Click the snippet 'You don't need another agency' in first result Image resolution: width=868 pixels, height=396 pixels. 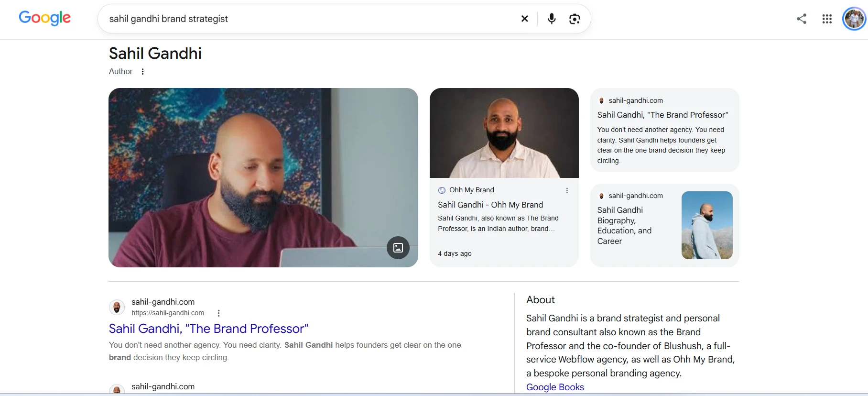click(285, 351)
